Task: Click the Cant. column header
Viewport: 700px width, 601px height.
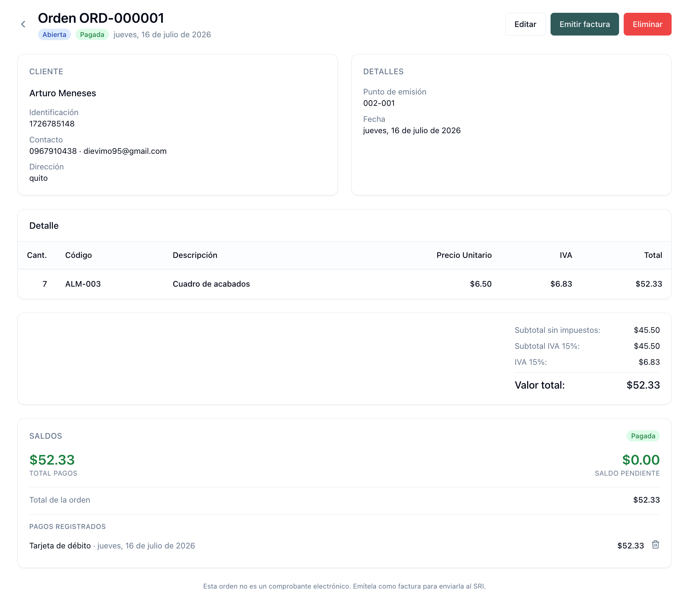Action: [37, 255]
